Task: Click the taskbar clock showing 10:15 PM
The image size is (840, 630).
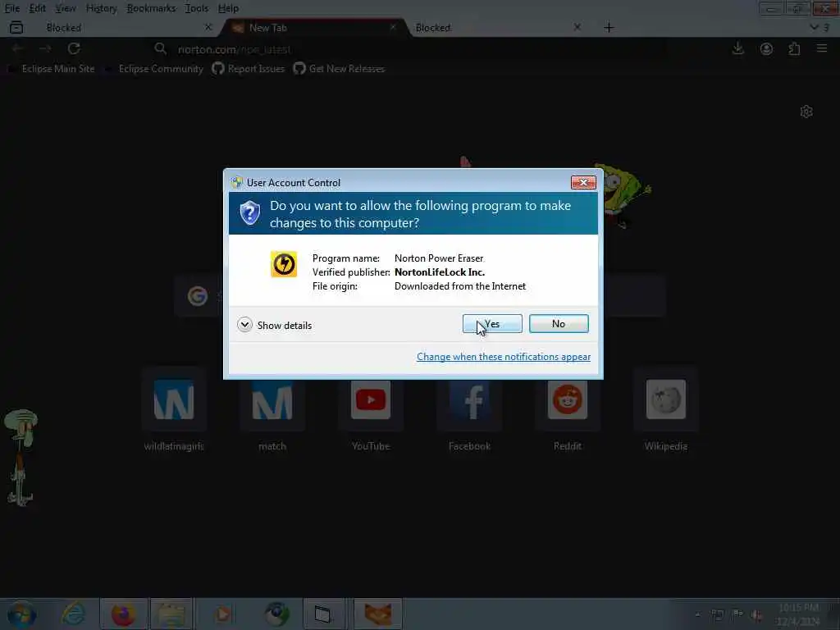Action: pyautogui.click(x=798, y=614)
